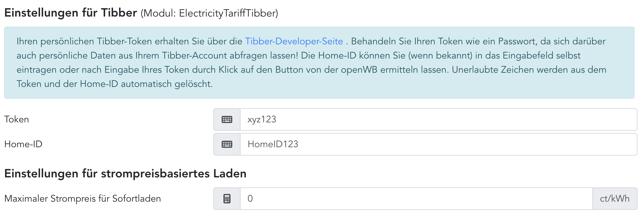644x217 pixels.
Task: Click "automatisch gelöscht" at the info box end
Action: click(x=167, y=84)
